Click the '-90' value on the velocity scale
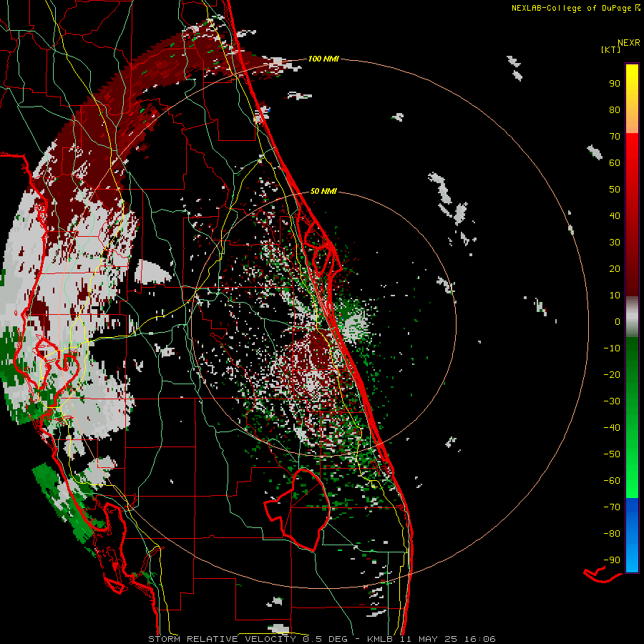The image size is (644, 644). pos(612,560)
